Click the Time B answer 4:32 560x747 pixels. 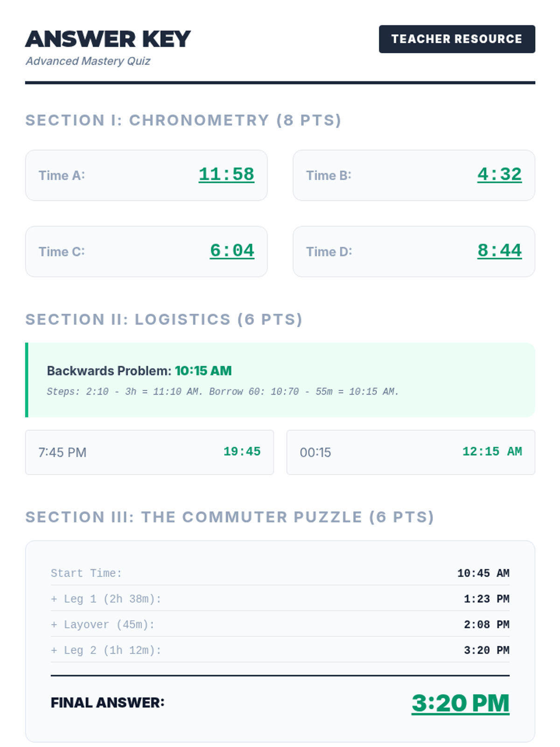499,175
